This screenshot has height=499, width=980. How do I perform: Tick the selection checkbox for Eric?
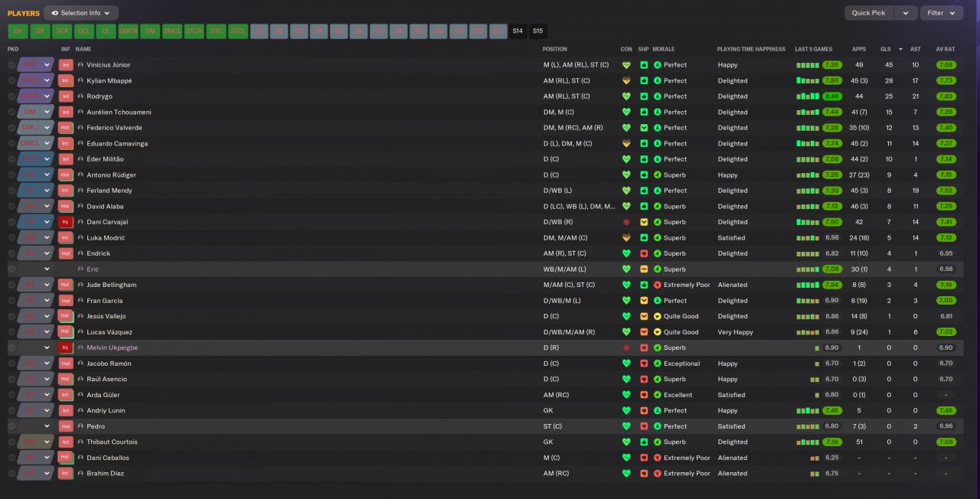pos(11,269)
